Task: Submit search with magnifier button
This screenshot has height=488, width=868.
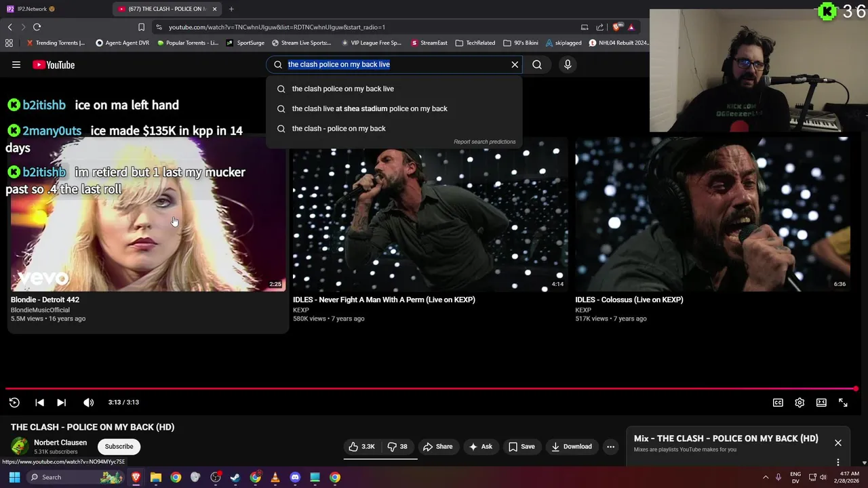Action: pyautogui.click(x=537, y=64)
